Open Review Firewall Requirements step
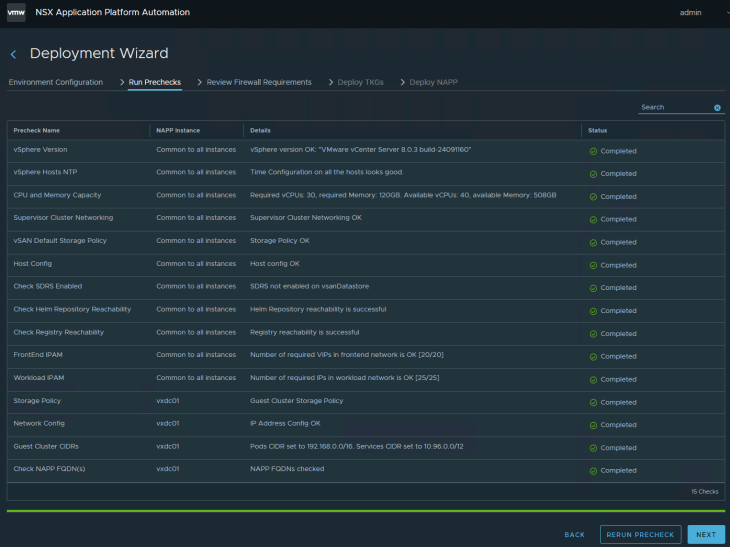 tap(259, 82)
